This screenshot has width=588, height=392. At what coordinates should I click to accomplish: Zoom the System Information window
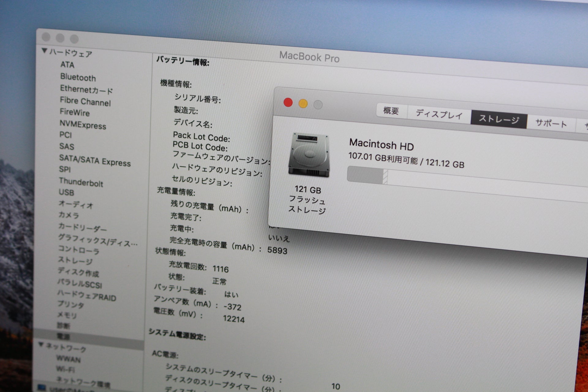[74, 39]
